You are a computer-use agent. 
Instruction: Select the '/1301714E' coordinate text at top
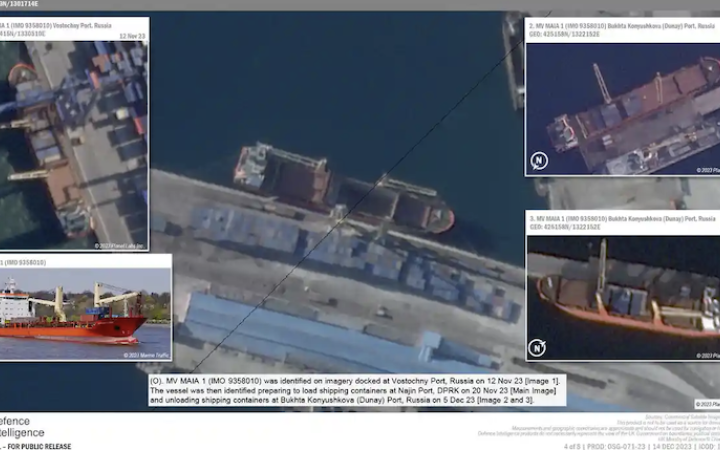[x=21, y=4]
